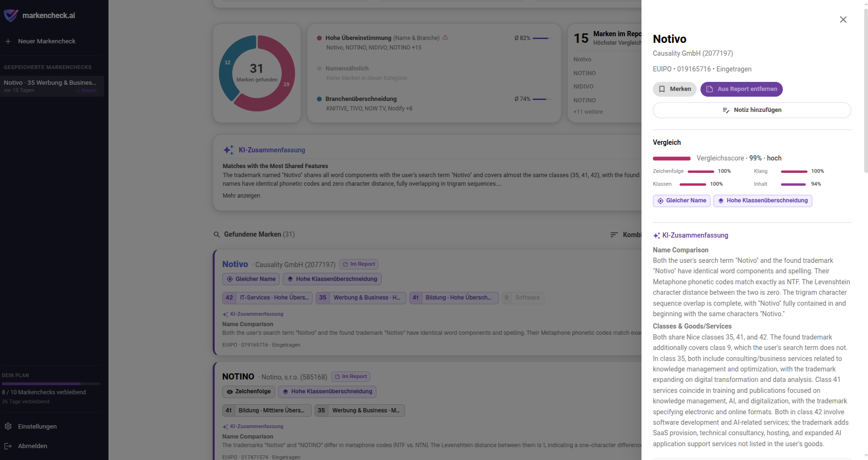Click the small sparkle icon in the Notivo card
Viewport: 868px width, 460px height.
coord(225,314)
